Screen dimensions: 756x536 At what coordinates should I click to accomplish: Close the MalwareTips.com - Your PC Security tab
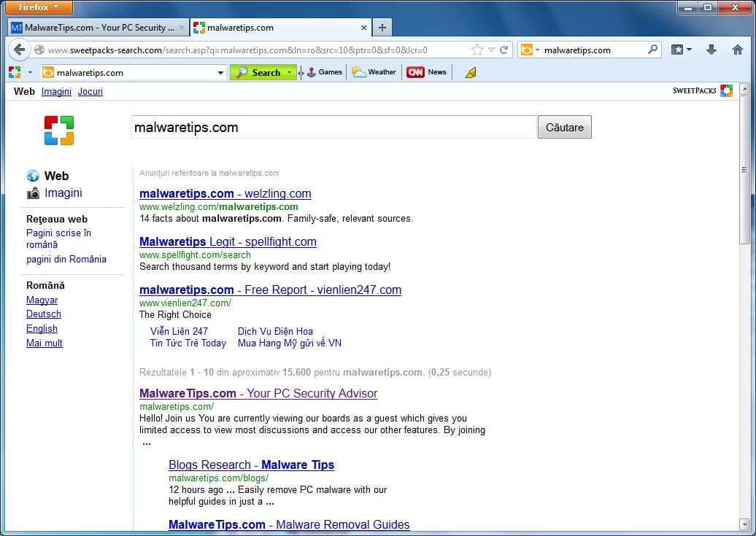[181, 28]
